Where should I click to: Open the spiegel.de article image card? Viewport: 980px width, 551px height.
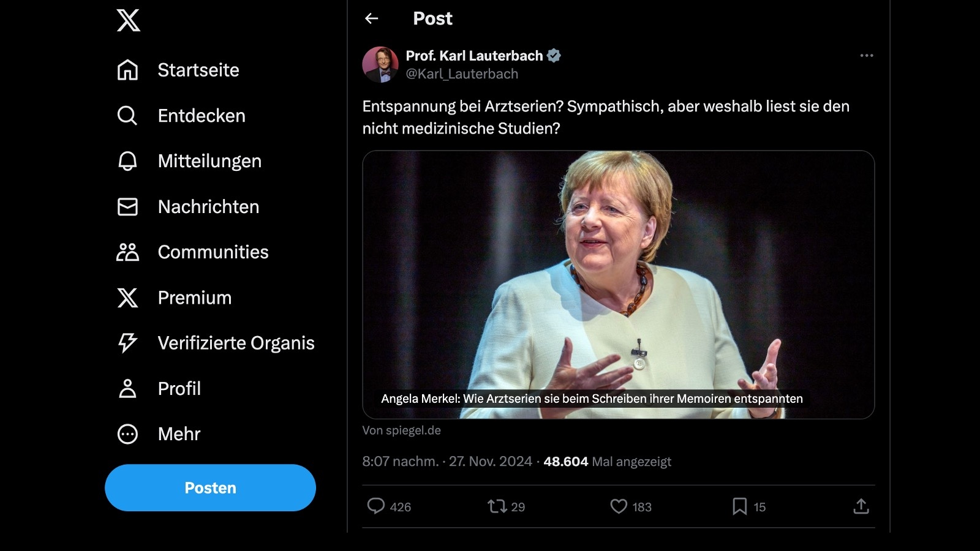coord(618,285)
